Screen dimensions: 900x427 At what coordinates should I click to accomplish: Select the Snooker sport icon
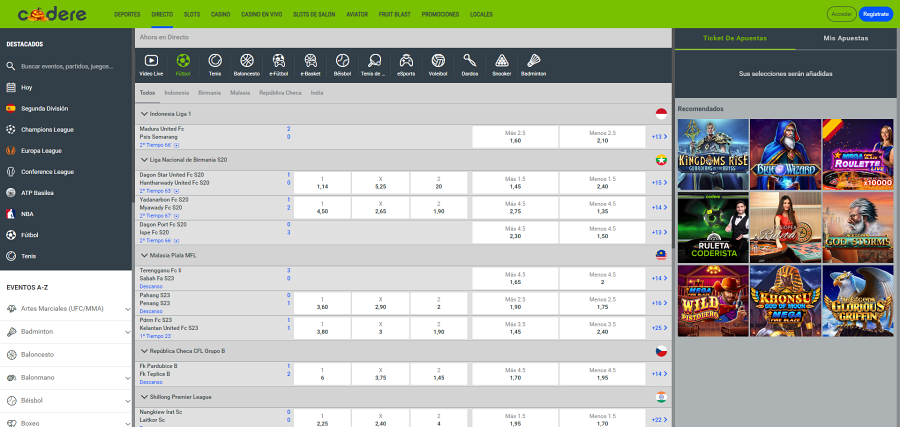click(502, 65)
